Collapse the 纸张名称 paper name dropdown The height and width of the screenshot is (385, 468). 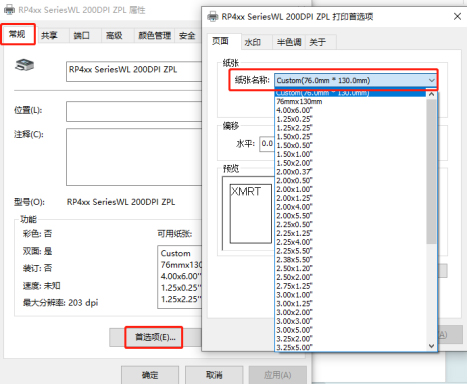click(431, 80)
